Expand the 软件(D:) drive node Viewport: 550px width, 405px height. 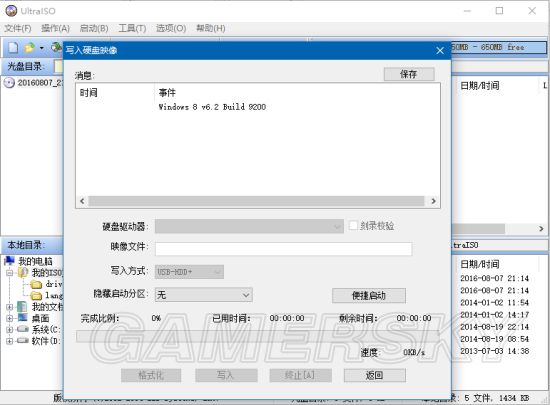pos(9,341)
